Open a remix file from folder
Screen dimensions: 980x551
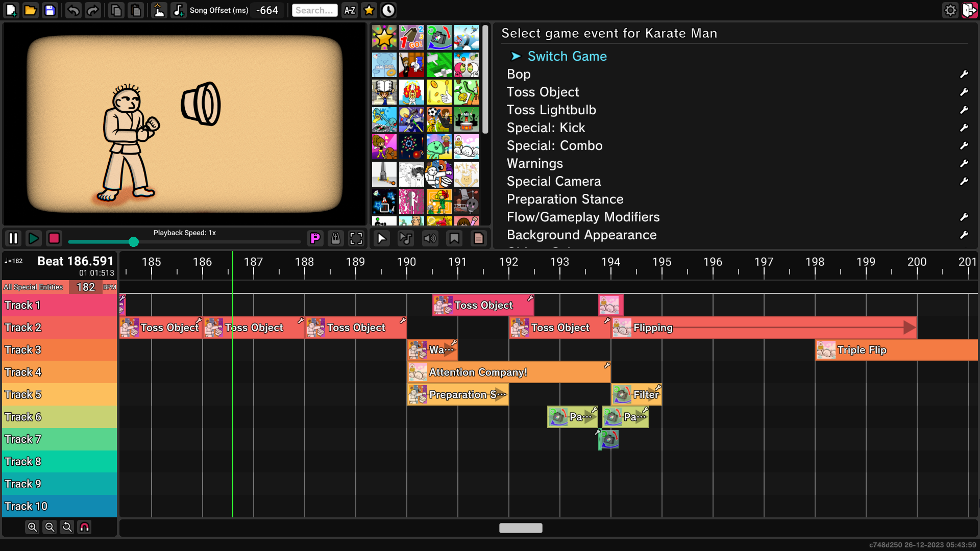31,10
